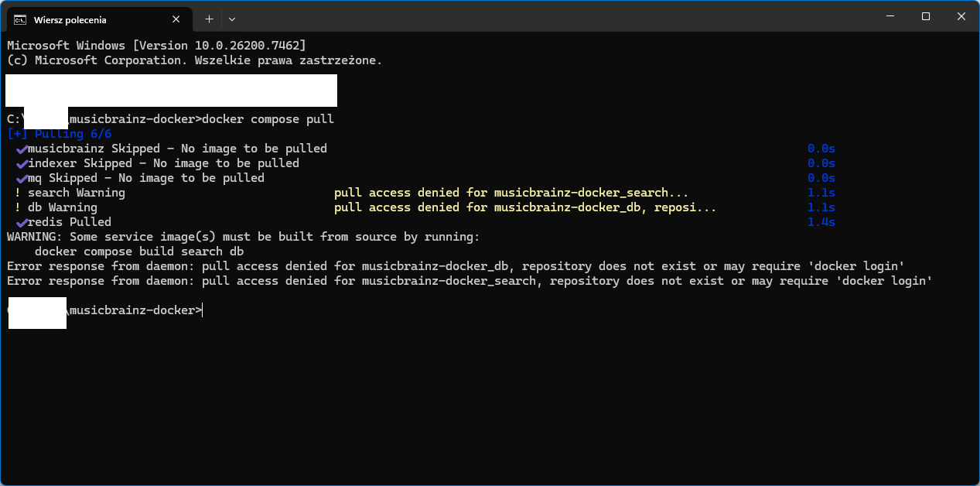Click the typed docker compose pull command
The width and height of the screenshot is (980, 486).
[x=268, y=119]
